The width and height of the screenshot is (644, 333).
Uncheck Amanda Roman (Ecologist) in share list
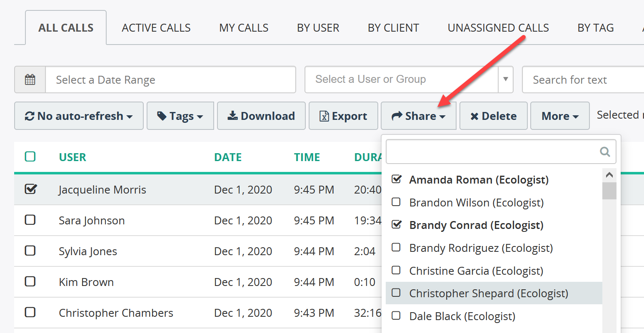coord(397,179)
